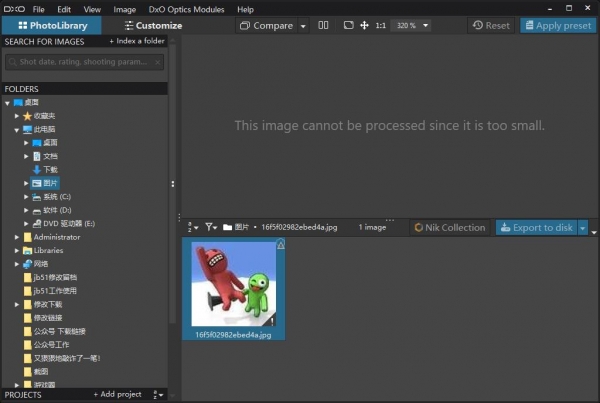Select the 公众号工作 folder

[x=46, y=345]
